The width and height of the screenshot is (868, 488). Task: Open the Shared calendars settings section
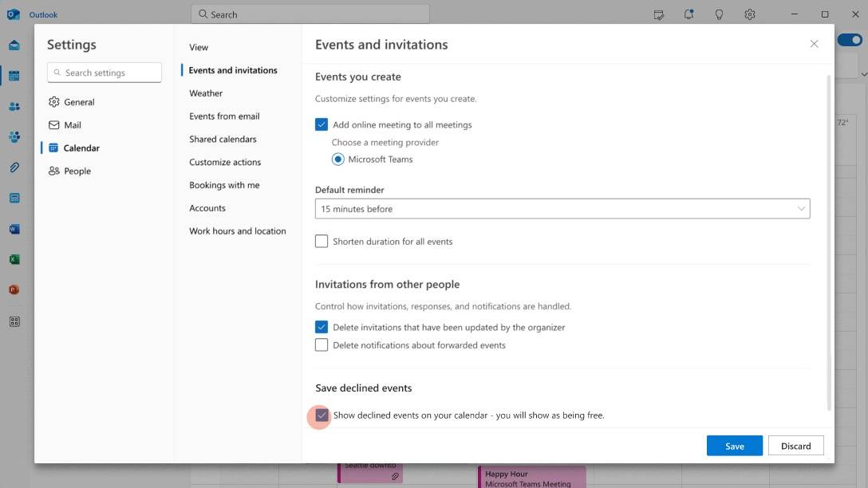click(223, 139)
